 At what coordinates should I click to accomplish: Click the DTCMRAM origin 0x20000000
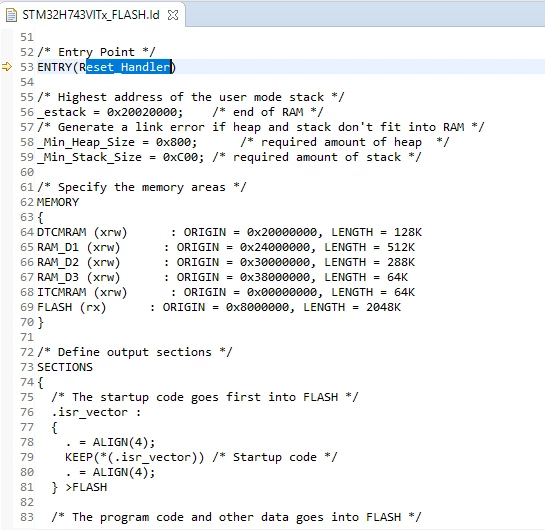pos(282,232)
